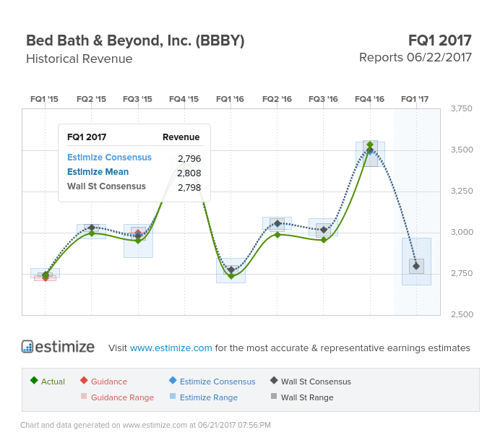This screenshot has width=495, height=448.
Task: Select the FQ4 '15 quarter label
Action: pyautogui.click(x=184, y=99)
